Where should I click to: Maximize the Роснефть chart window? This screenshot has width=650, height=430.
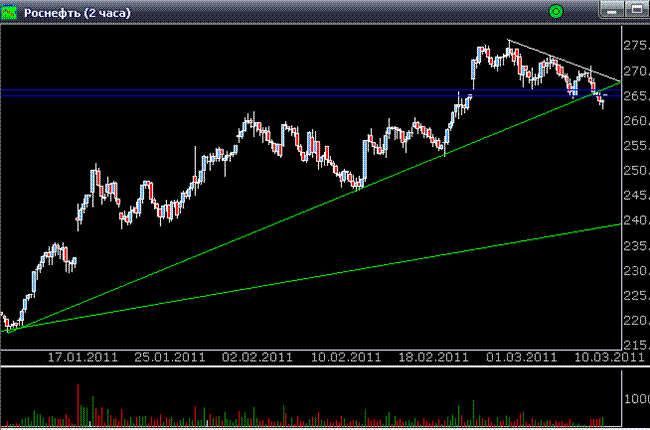pyautogui.click(x=637, y=10)
